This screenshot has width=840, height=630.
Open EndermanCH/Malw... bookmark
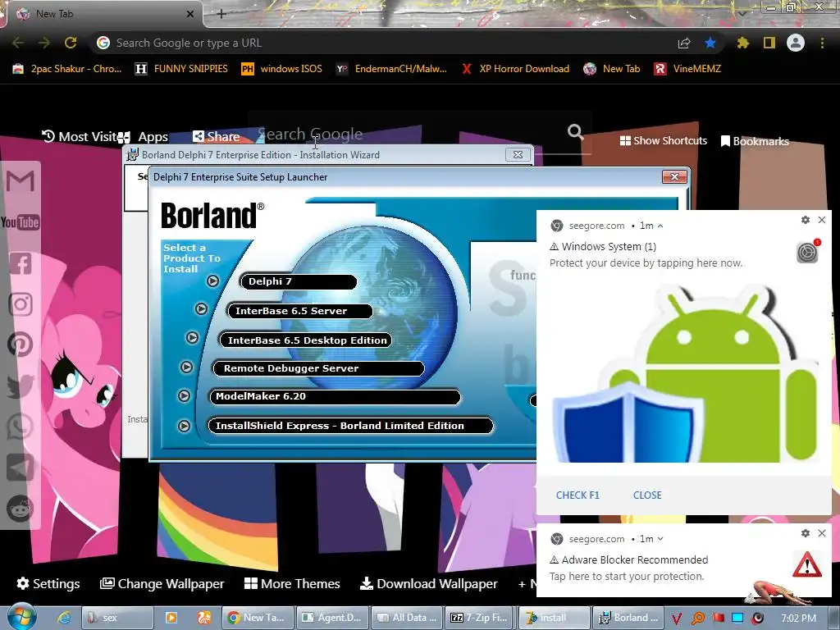pyautogui.click(x=391, y=69)
